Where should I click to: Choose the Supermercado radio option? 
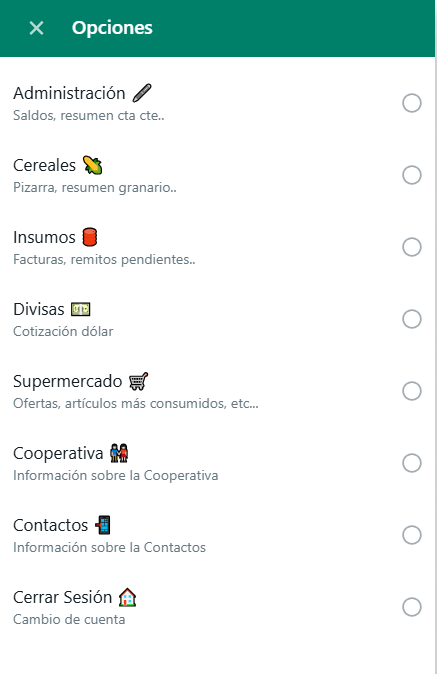click(x=412, y=391)
